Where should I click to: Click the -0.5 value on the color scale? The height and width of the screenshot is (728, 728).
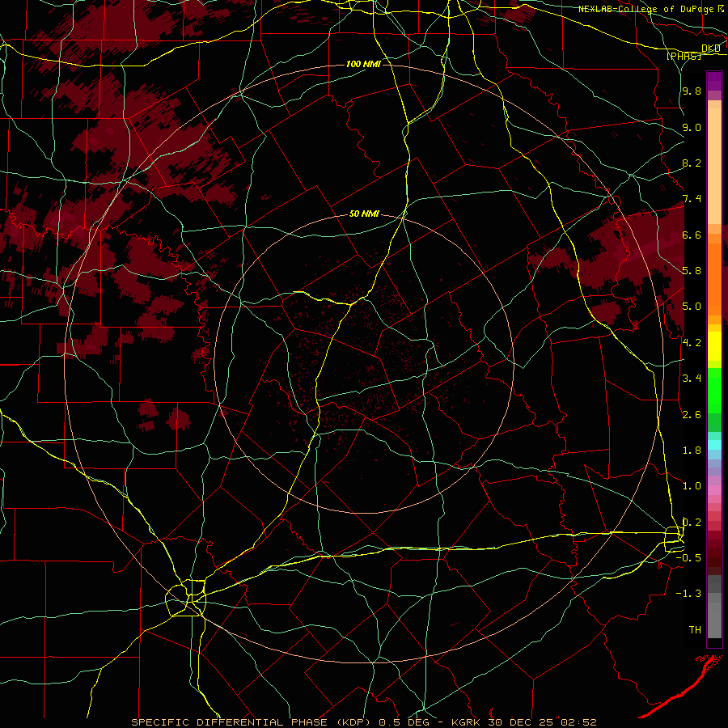coord(688,558)
